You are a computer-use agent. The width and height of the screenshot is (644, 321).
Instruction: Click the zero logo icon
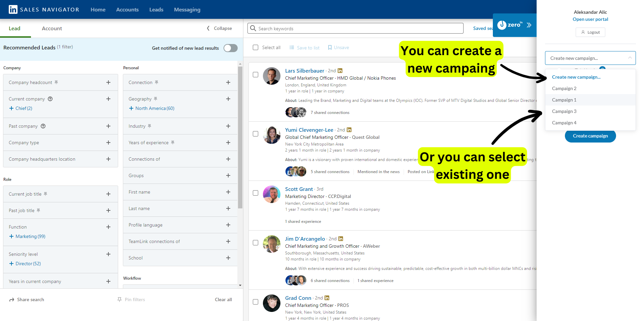pos(502,25)
